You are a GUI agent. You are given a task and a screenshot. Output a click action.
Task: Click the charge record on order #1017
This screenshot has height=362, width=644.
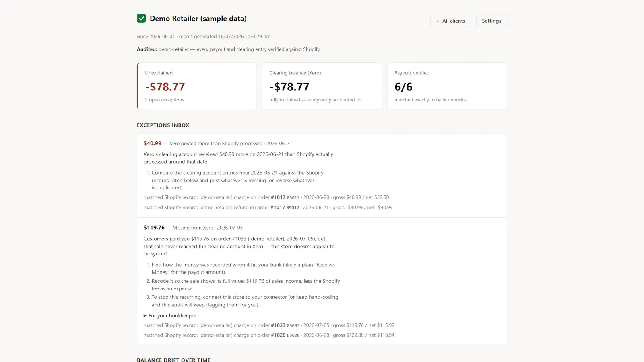point(266,197)
